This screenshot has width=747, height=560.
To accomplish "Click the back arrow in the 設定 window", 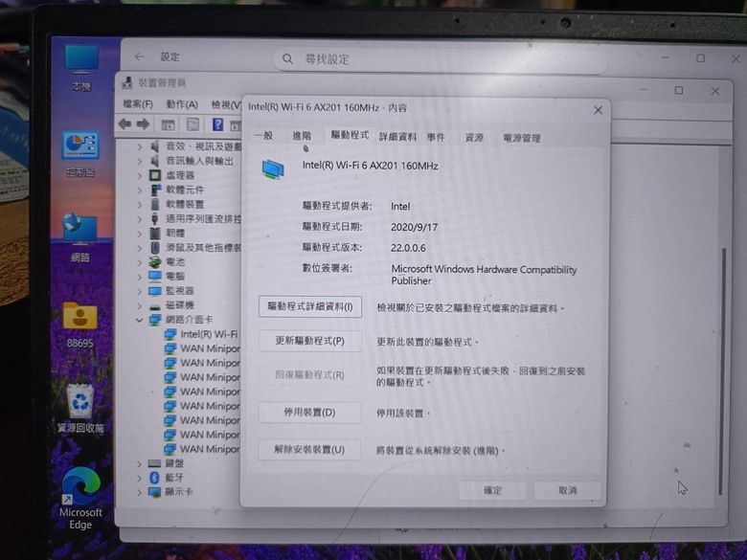I will click(x=140, y=56).
